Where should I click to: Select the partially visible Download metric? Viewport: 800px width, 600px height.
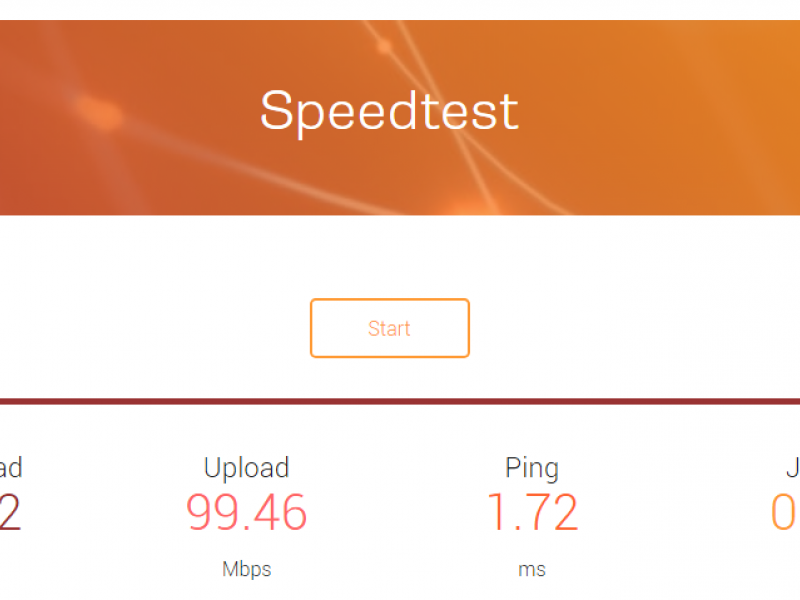point(10,467)
